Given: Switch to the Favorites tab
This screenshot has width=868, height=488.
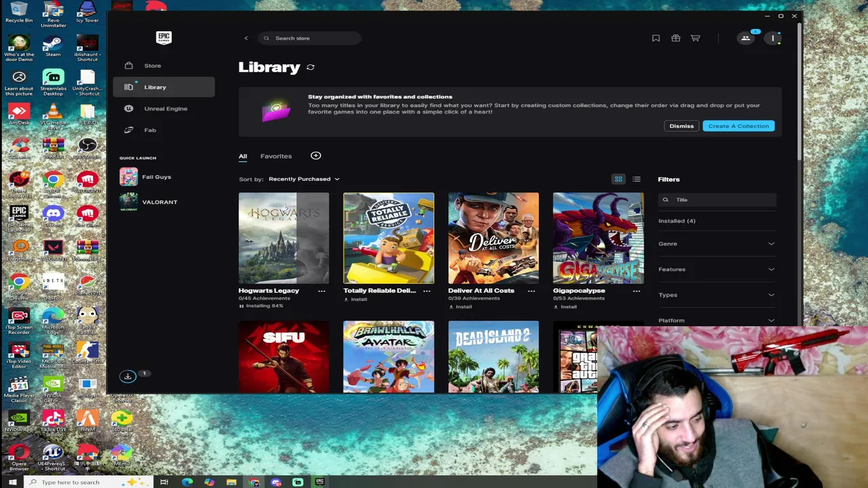Looking at the screenshot, I should pyautogui.click(x=276, y=156).
